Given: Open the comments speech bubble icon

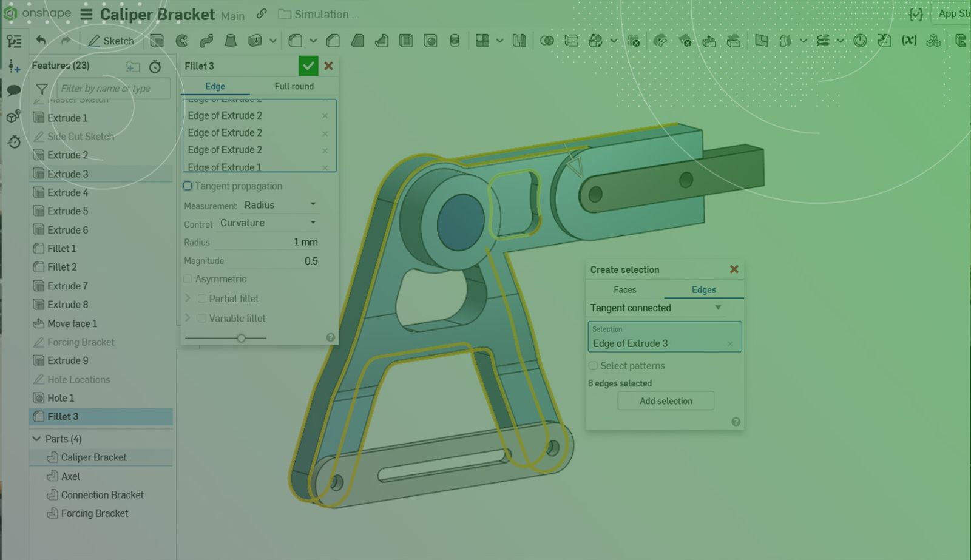Looking at the screenshot, I should pos(13,90).
